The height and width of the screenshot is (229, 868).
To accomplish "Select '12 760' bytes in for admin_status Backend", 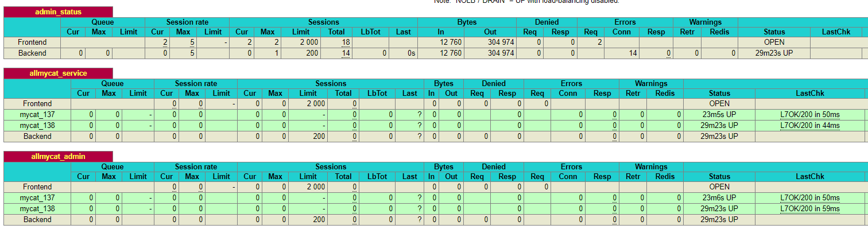I will coord(451,53).
